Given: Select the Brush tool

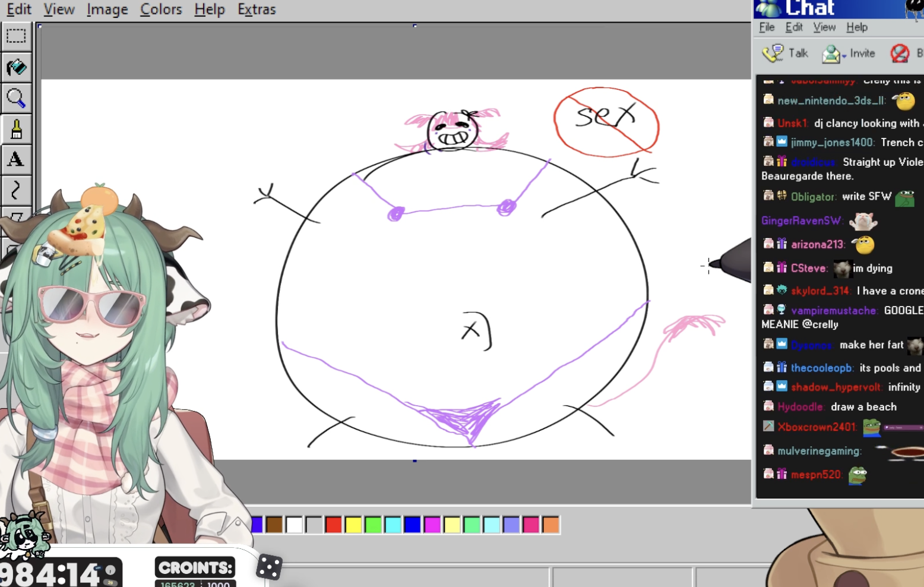Looking at the screenshot, I should pos(16,129).
